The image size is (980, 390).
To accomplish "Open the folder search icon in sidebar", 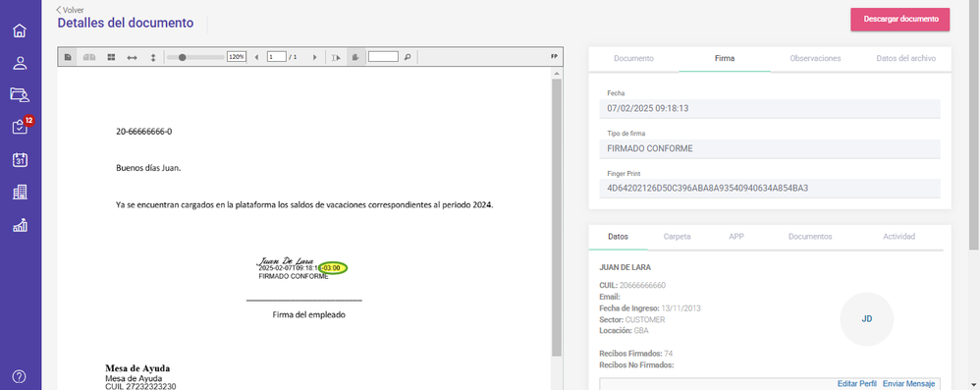I will click(x=20, y=95).
